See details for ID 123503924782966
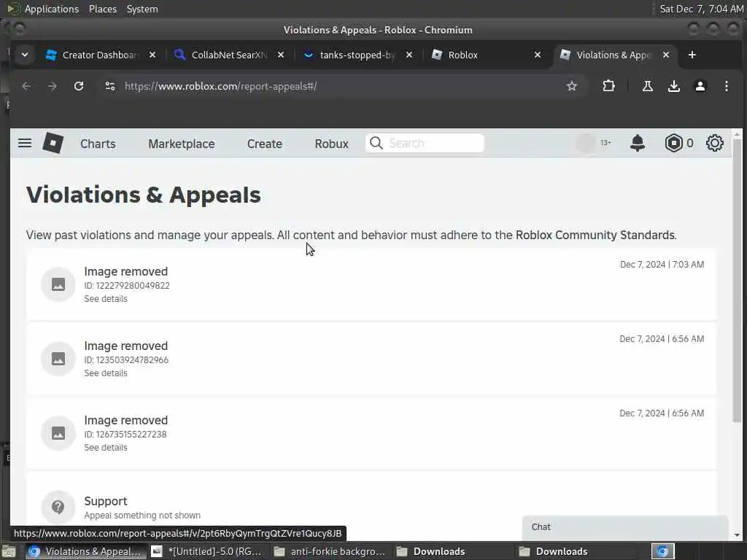Image resolution: width=747 pixels, height=560 pixels. [106, 373]
